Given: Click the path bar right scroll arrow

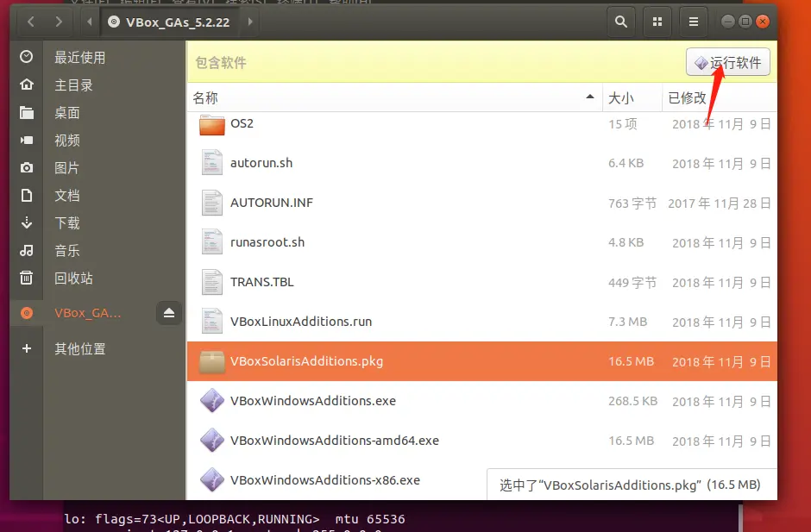Looking at the screenshot, I should tap(250, 22).
